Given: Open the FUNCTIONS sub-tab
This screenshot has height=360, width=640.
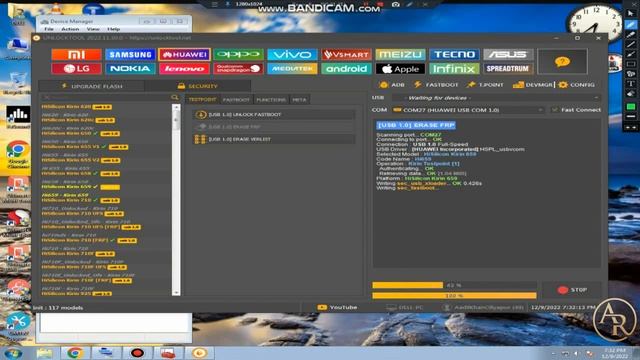Looking at the screenshot, I should [271, 100].
